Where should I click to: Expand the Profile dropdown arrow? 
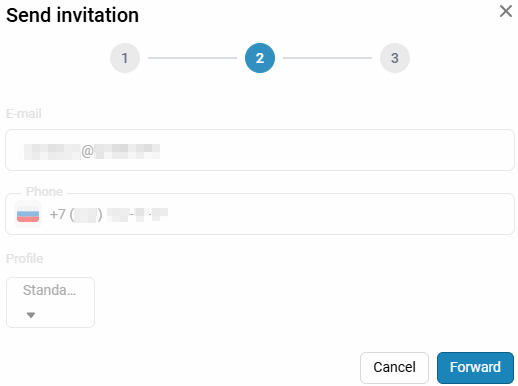pos(31,315)
